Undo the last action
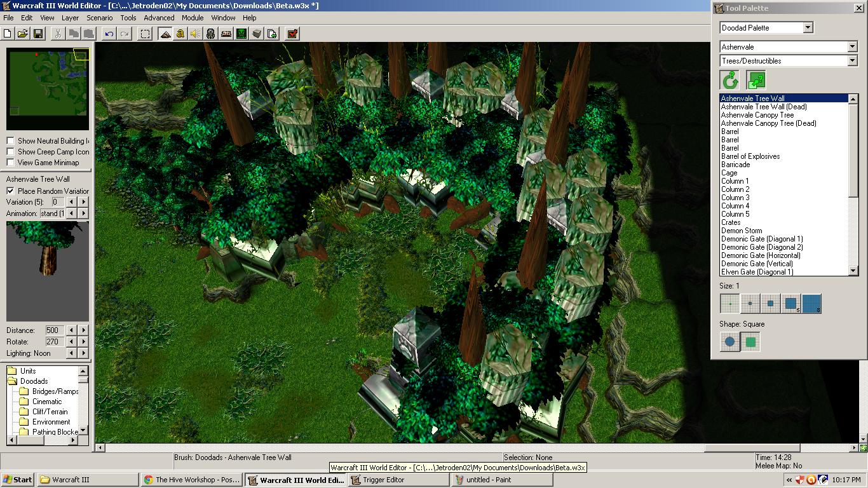 [109, 34]
